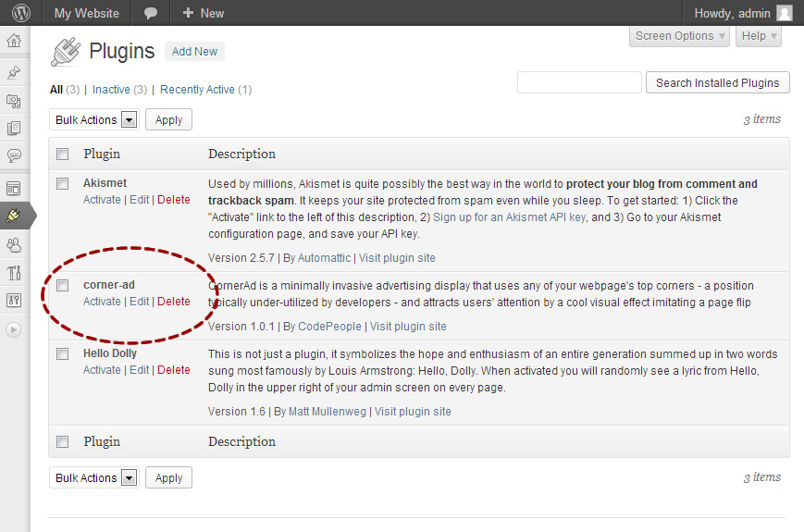Edit the corner-ad plugin
The height and width of the screenshot is (532, 804).
point(140,302)
